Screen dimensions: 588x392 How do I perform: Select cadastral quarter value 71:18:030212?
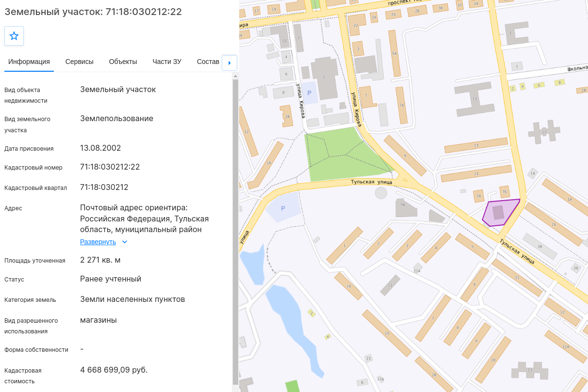click(104, 187)
